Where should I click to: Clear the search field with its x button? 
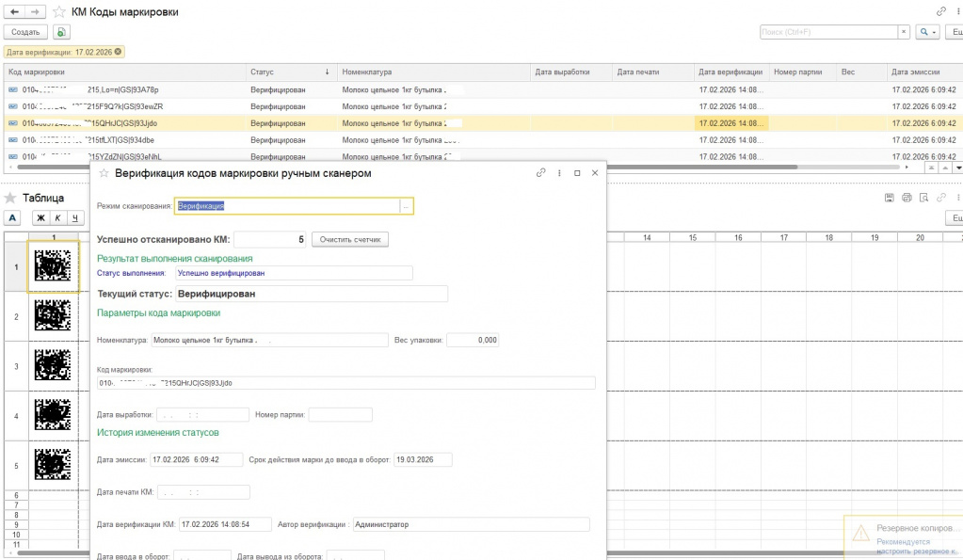904,32
